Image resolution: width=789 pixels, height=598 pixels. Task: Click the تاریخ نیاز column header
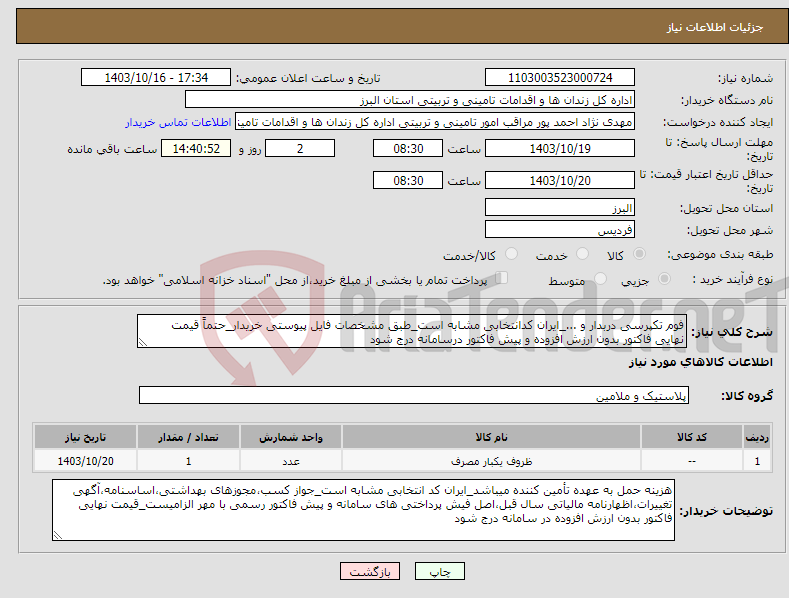click(85, 437)
